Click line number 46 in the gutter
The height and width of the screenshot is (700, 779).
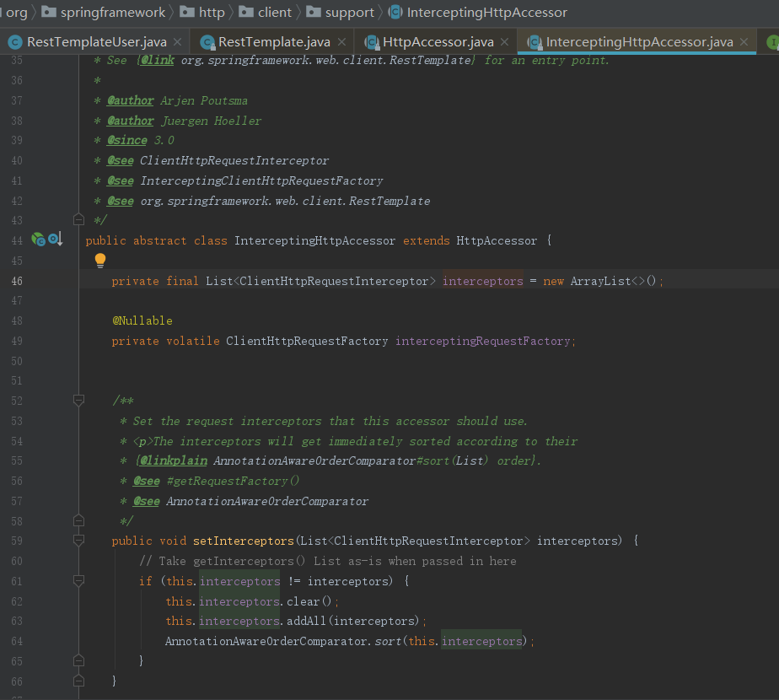point(17,281)
